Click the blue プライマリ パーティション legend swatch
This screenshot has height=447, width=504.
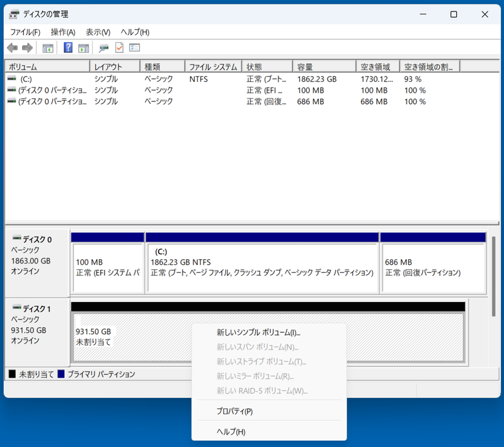(60, 374)
